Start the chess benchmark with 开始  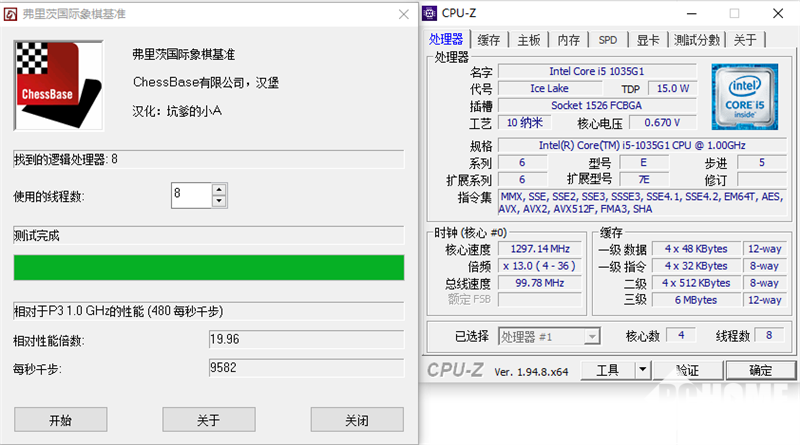point(61,420)
